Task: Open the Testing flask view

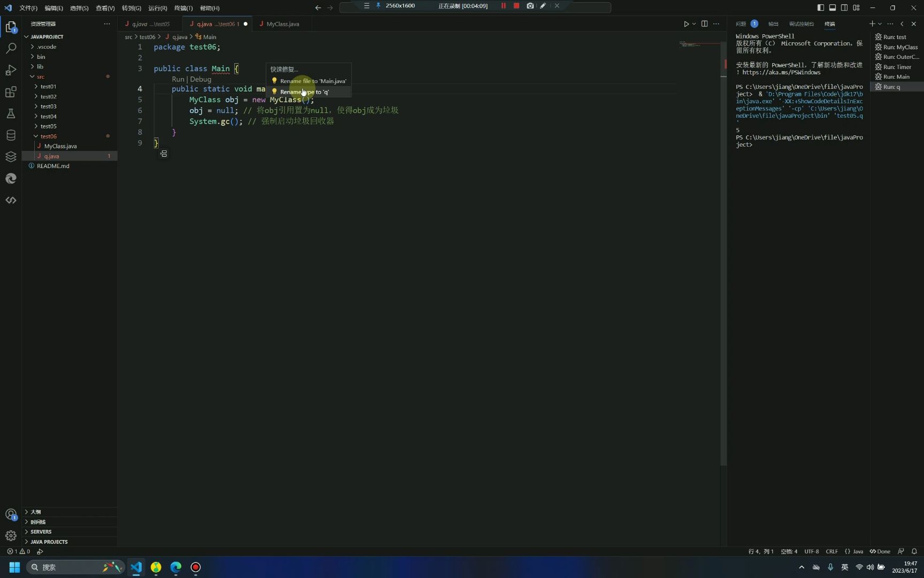Action: (x=11, y=113)
